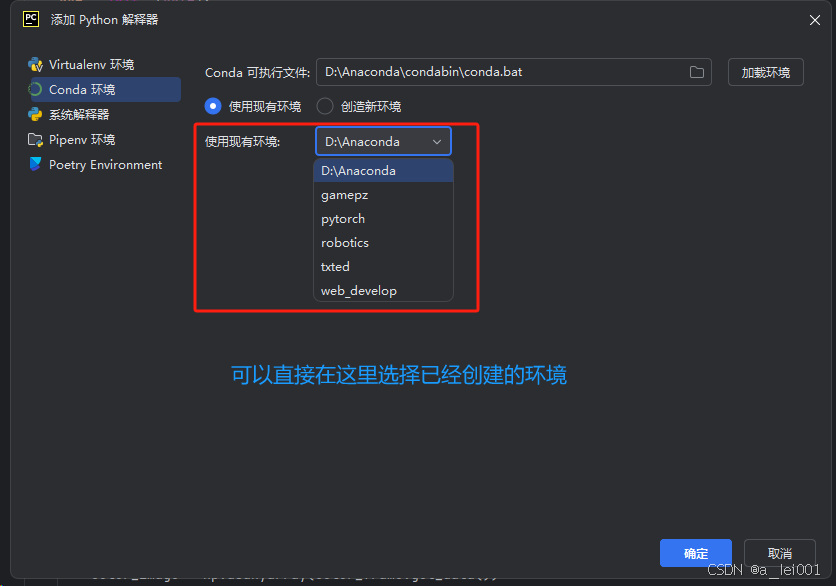Click the Poetry Environment icon

click(x=35, y=164)
